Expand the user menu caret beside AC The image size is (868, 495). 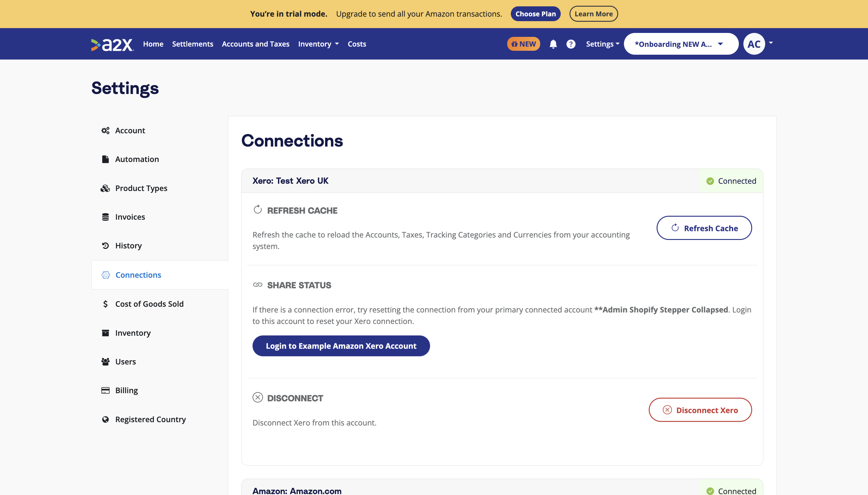point(771,43)
